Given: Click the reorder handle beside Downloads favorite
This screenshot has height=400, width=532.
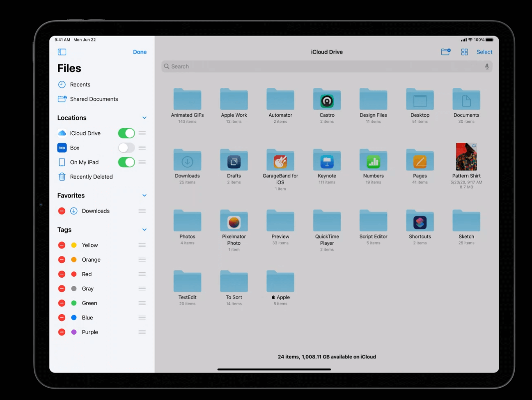Looking at the screenshot, I should pos(142,211).
